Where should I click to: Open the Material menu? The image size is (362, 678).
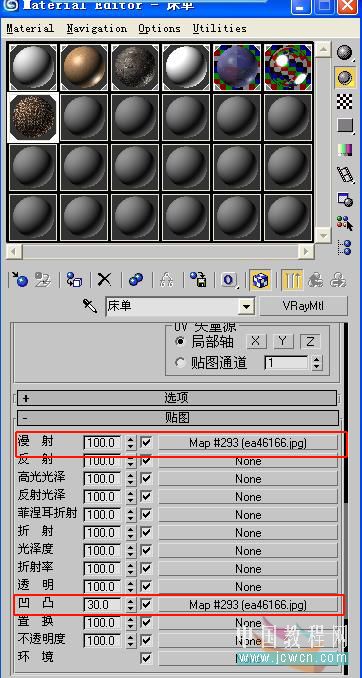click(x=30, y=29)
